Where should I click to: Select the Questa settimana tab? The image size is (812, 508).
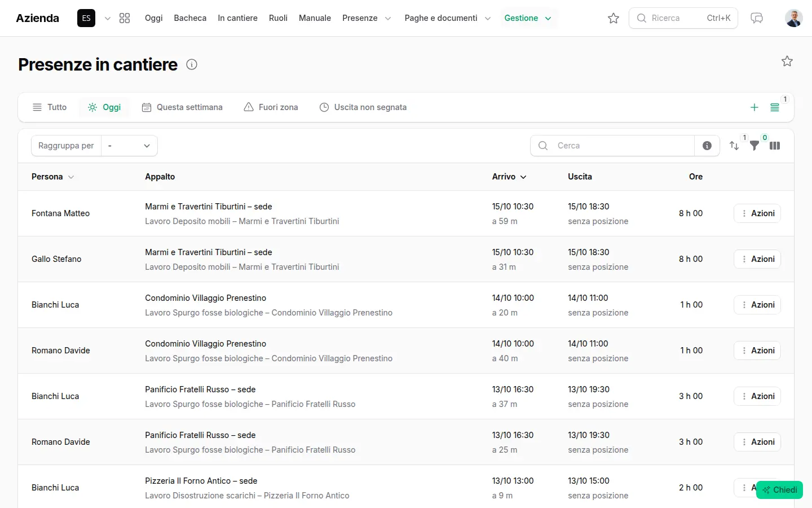[182, 107]
